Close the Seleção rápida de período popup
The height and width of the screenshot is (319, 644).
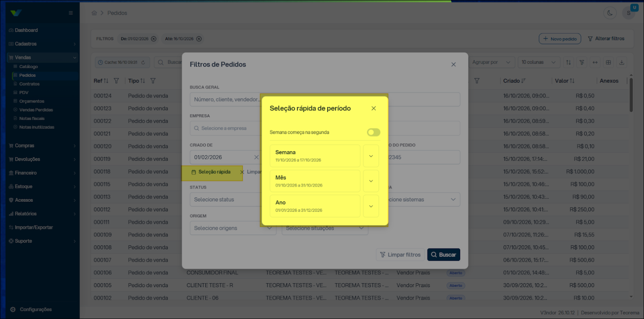pos(374,108)
